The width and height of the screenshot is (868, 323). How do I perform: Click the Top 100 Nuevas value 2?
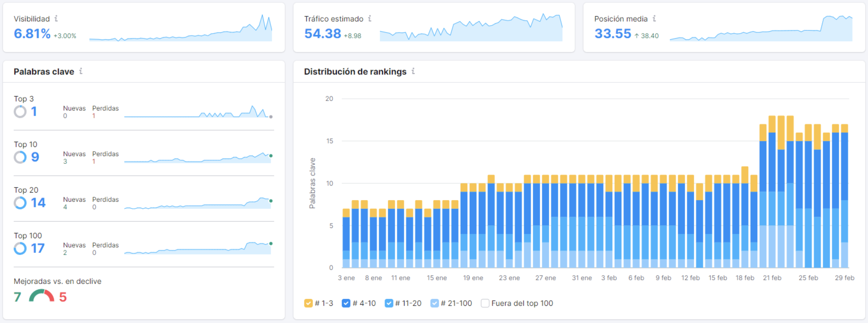(65, 253)
